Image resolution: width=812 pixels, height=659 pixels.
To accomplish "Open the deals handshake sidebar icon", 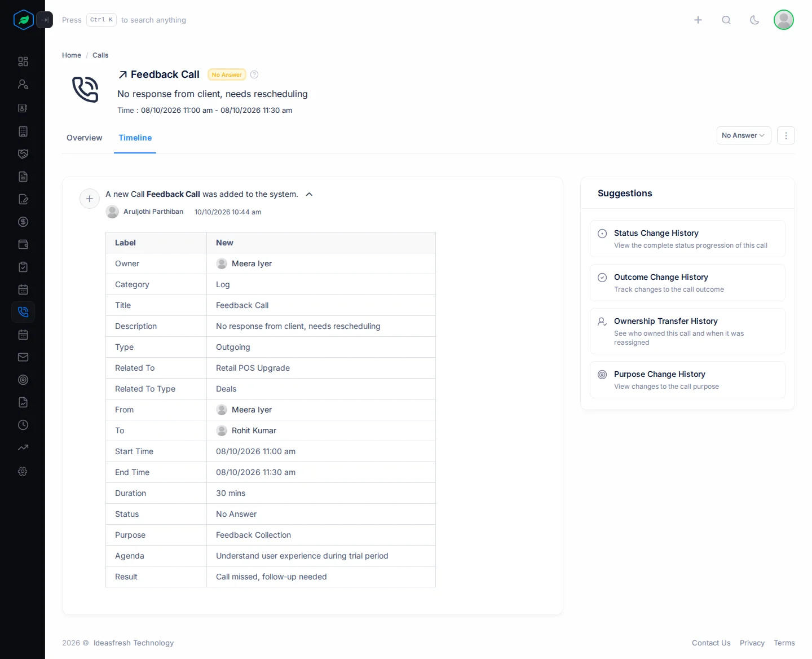I will tap(23, 154).
